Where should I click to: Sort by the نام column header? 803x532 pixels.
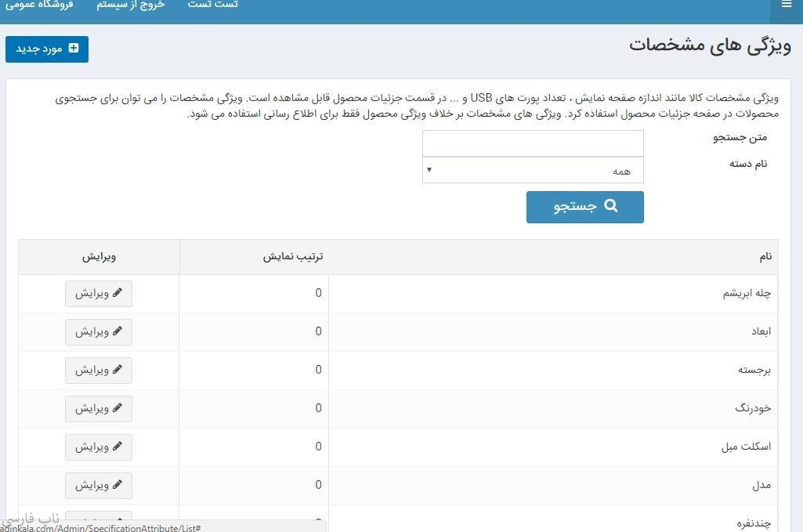(x=765, y=256)
